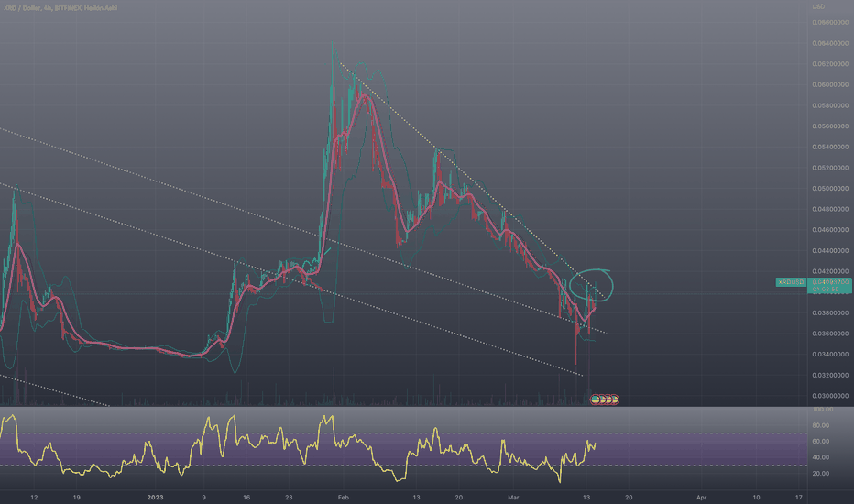Click the Apr label on time axis
The image size is (854, 504).
coord(702,497)
